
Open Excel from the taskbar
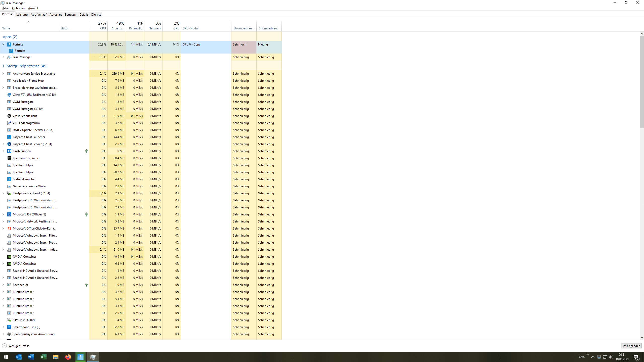click(43, 357)
